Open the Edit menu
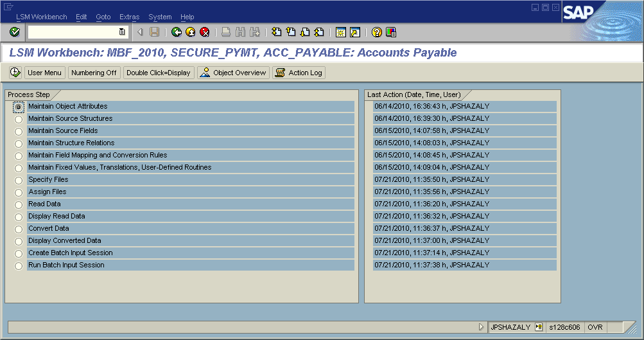This screenshot has width=644, height=340. (x=82, y=17)
